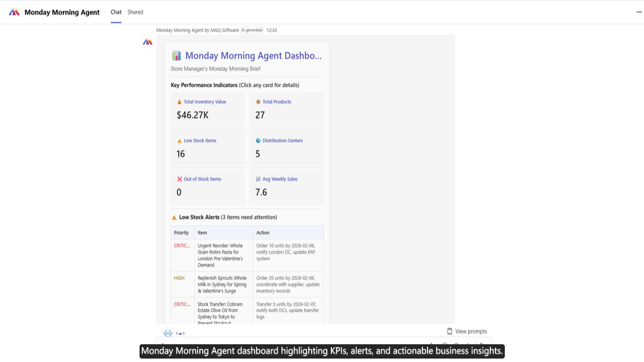Open the Shared tab
This screenshot has width=644, height=362.
[x=135, y=12]
